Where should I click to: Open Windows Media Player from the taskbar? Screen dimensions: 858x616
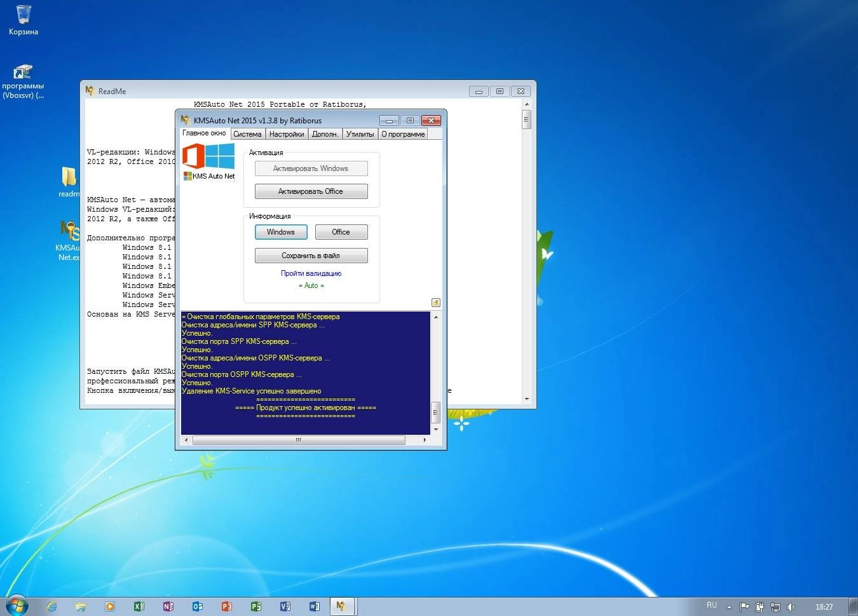pos(110,606)
